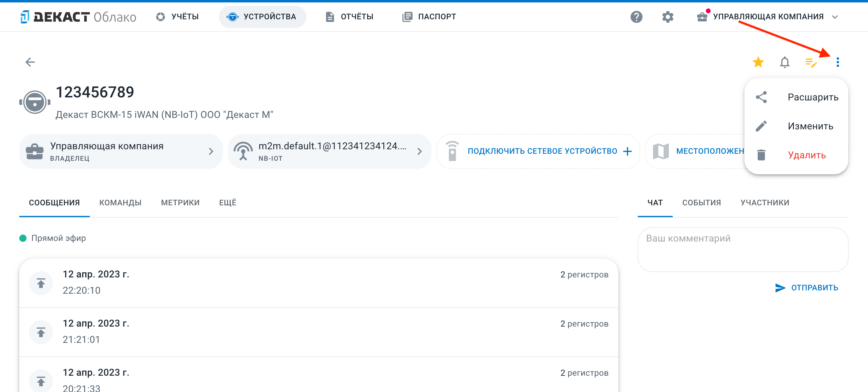Open the УСТРОЙСТВА section
This screenshot has height=392, width=868.
point(262,17)
